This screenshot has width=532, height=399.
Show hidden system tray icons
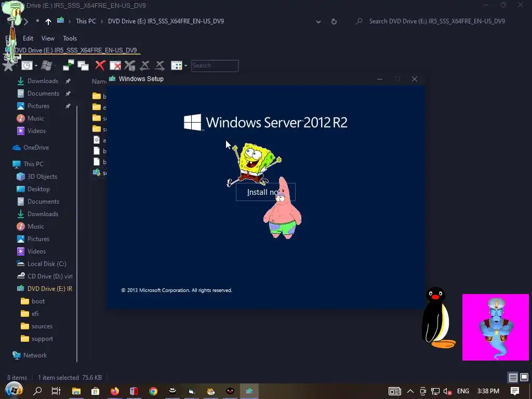tap(410, 391)
